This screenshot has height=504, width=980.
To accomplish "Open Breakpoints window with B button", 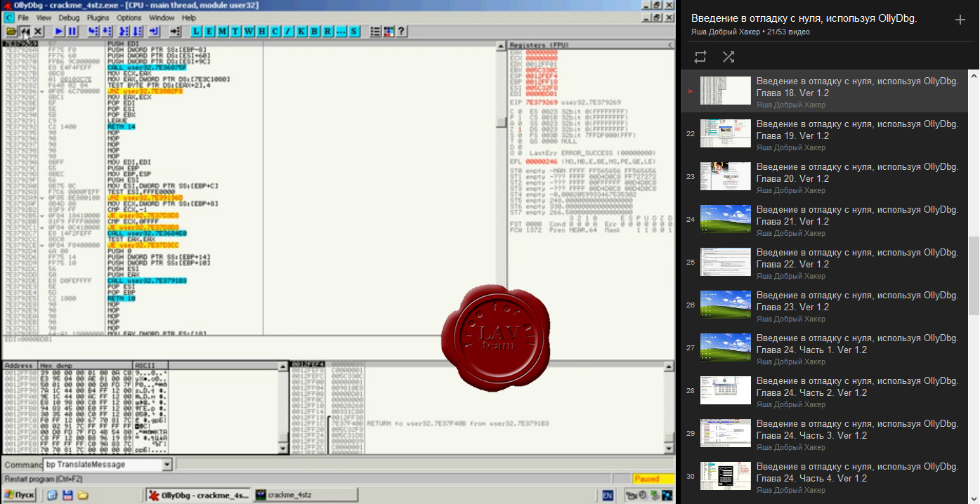I will pyautogui.click(x=314, y=31).
